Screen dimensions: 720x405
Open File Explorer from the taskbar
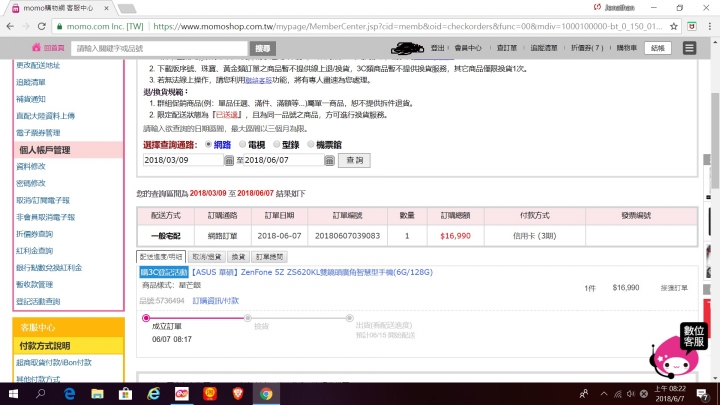coord(97,394)
